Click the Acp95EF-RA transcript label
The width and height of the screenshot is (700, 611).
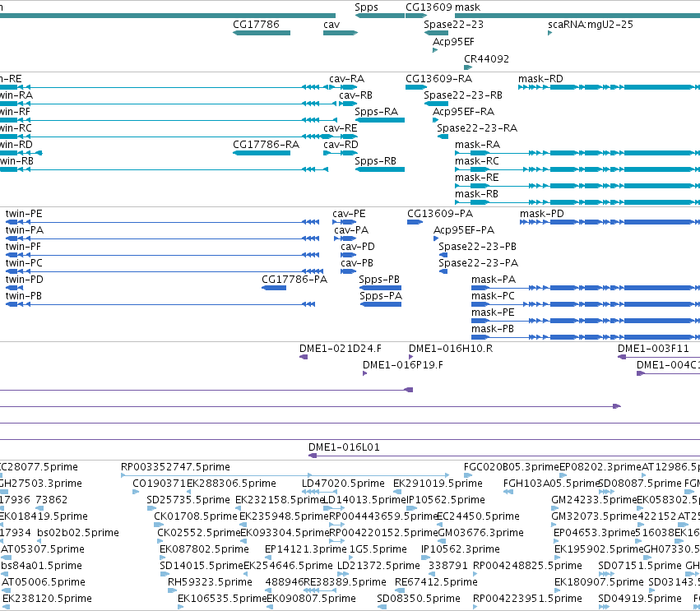(463, 112)
